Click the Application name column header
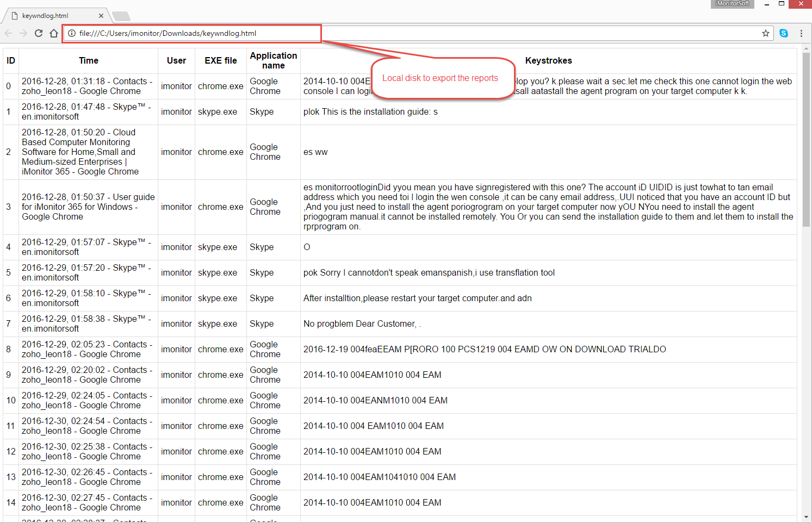 [x=274, y=60]
